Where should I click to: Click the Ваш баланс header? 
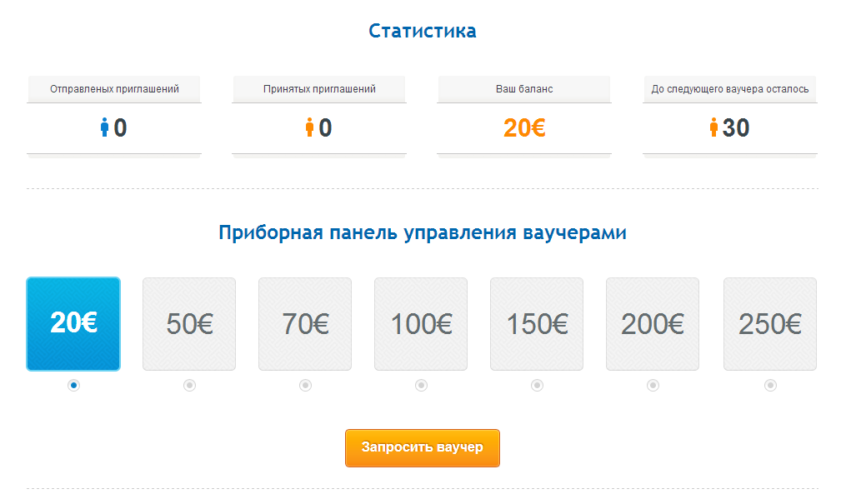[x=524, y=89]
